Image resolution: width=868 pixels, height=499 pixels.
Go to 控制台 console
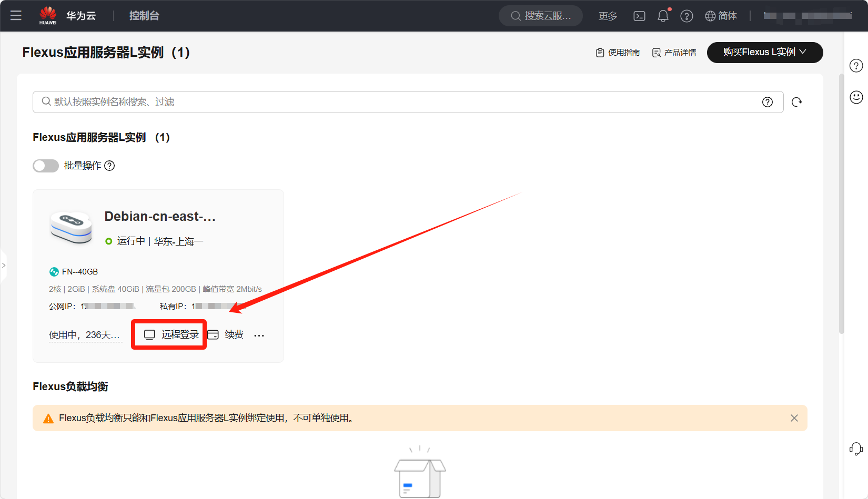(x=144, y=16)
